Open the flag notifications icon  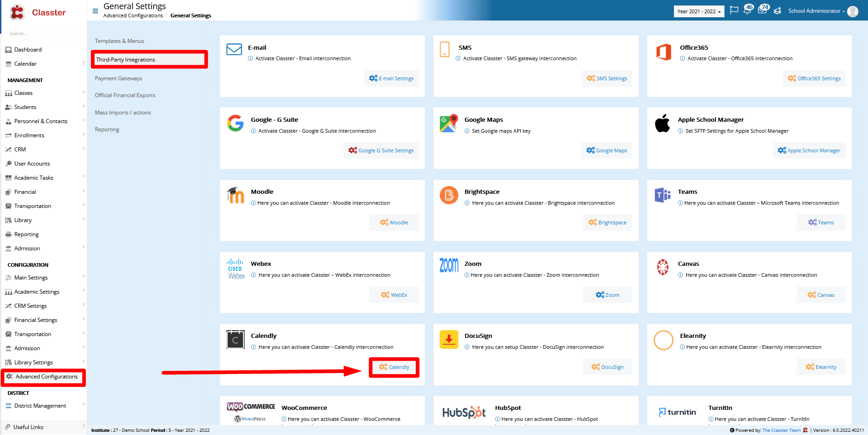point(734,10)
